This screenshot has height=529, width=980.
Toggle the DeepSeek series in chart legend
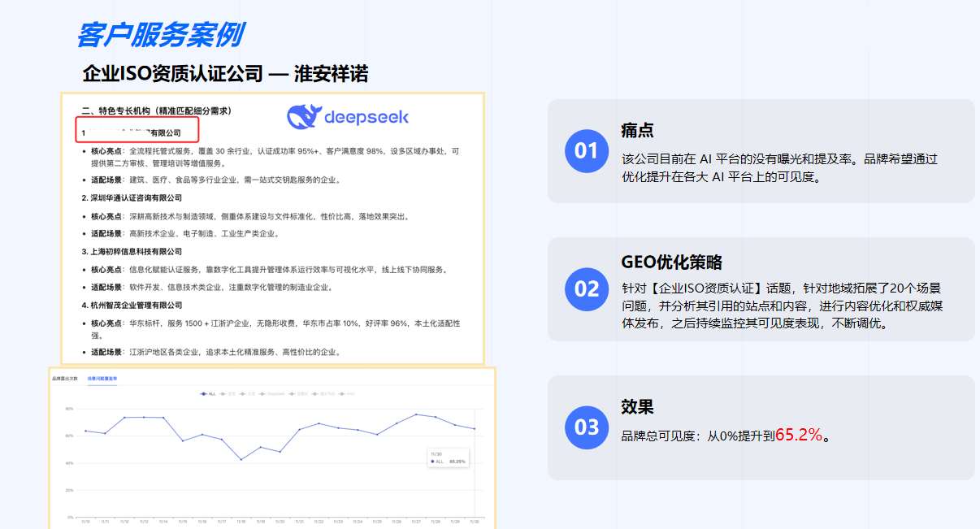(x=273, y=394)
